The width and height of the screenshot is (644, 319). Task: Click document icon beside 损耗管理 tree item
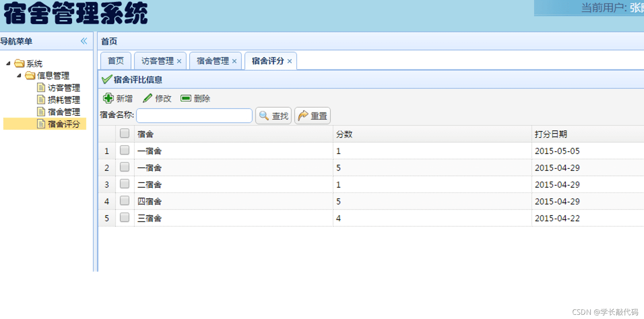(x=41, y=100)
